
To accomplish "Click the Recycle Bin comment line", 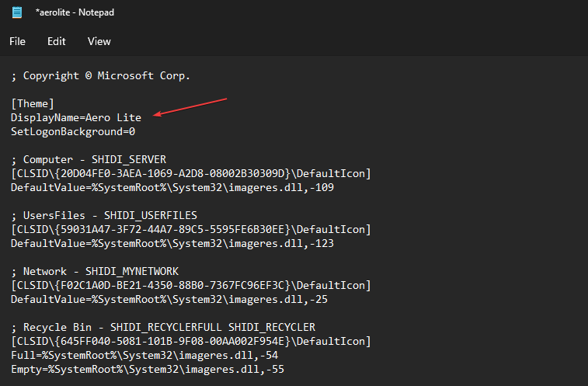I will tap(162, 327).
